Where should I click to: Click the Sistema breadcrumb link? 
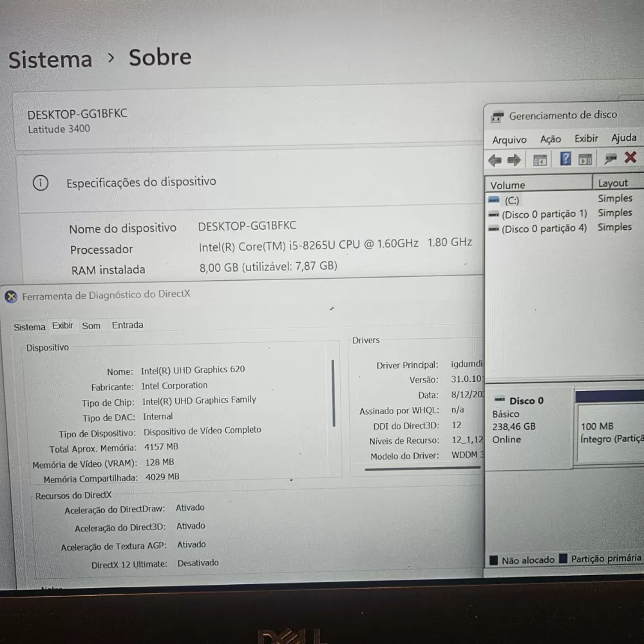[50, 60]
